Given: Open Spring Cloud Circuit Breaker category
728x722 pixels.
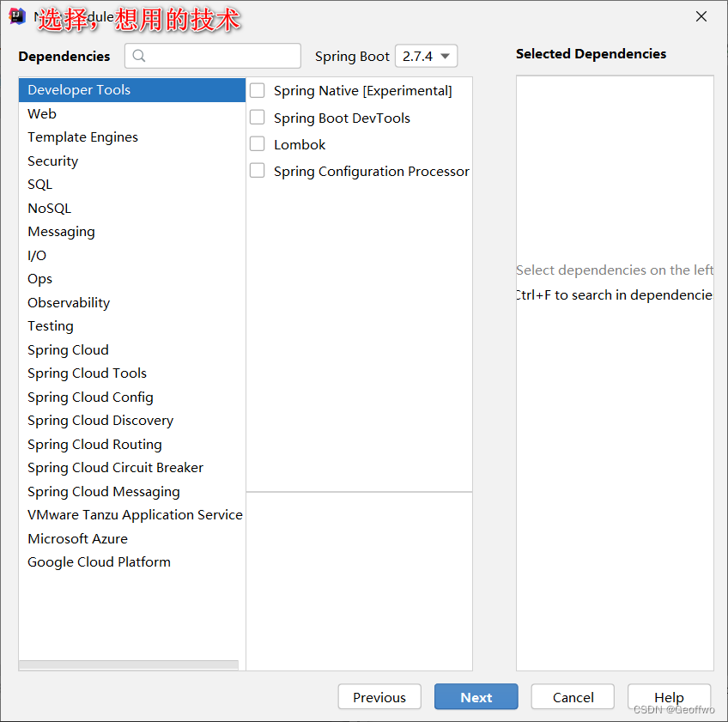Looking at the screenshot, I should [132, 468].
